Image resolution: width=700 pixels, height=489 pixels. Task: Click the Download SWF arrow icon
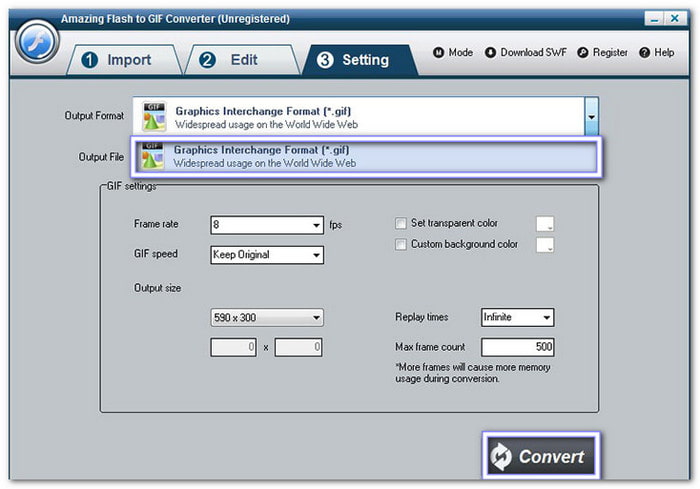490,53
